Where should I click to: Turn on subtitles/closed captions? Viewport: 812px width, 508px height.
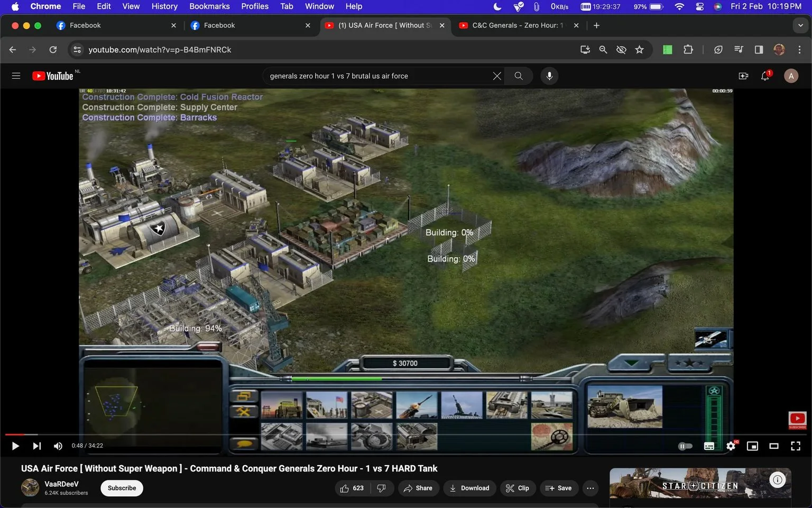point(709,446)
